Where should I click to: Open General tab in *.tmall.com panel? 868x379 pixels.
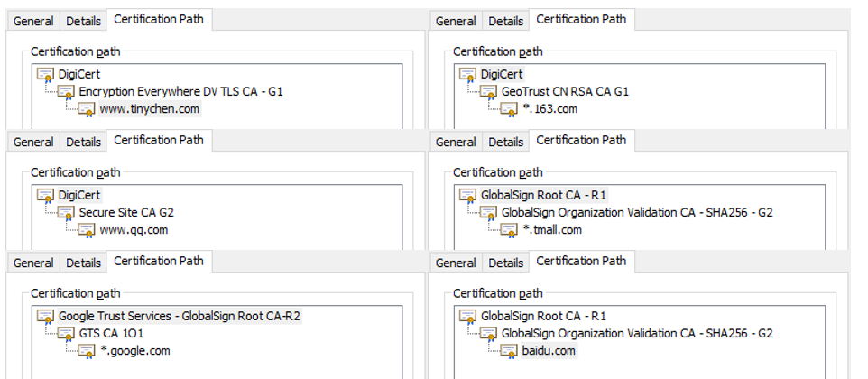456,142
